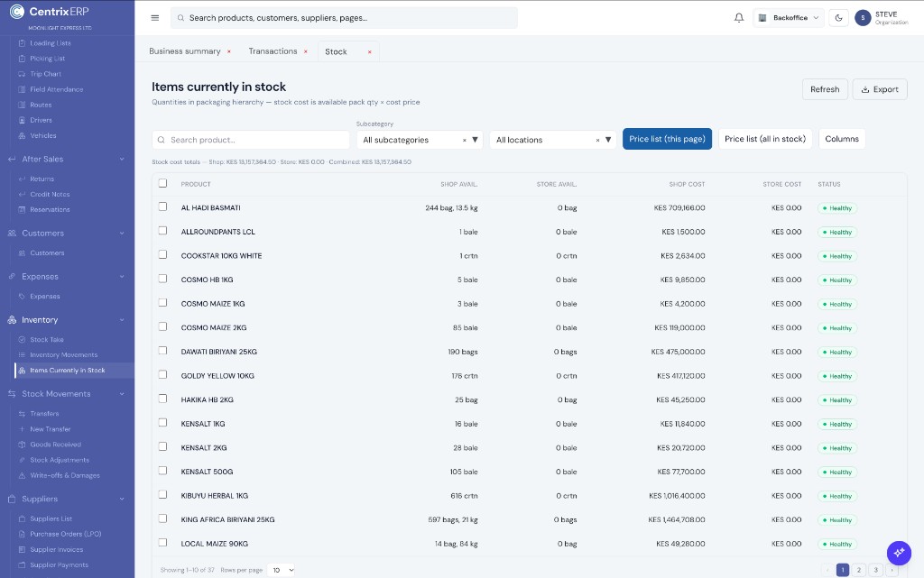Screen dimensions: 924x578
Task: Open Purchase Orders (LPO) page
Action: [x=65, y=535]
